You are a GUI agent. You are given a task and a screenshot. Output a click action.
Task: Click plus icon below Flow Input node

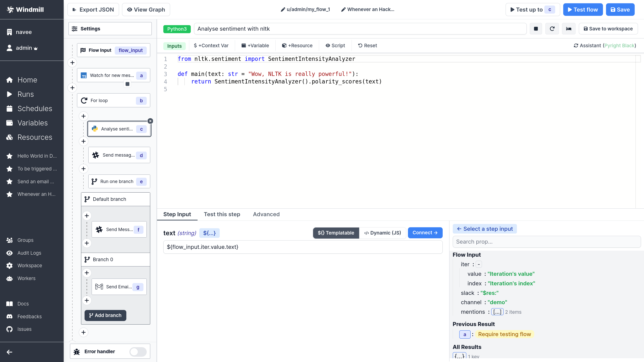tap(72, 63)
